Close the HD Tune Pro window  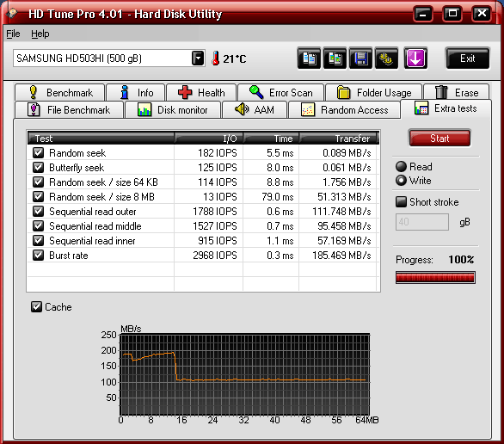tap(482, 14)
